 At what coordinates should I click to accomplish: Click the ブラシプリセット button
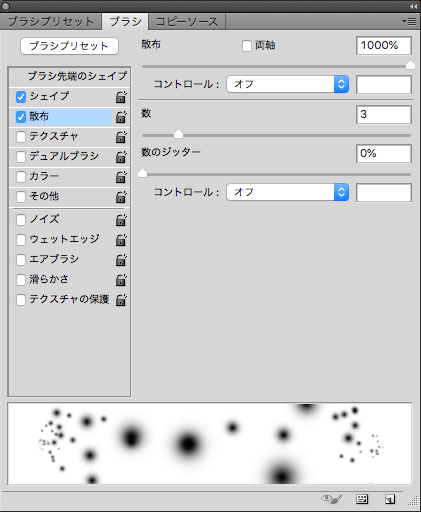coord(69,46)
